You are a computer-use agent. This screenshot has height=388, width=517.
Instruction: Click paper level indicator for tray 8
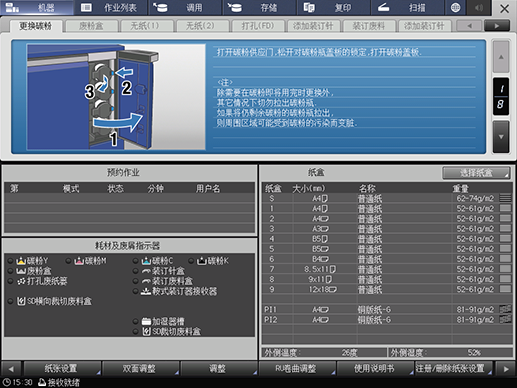click(506, 279)
